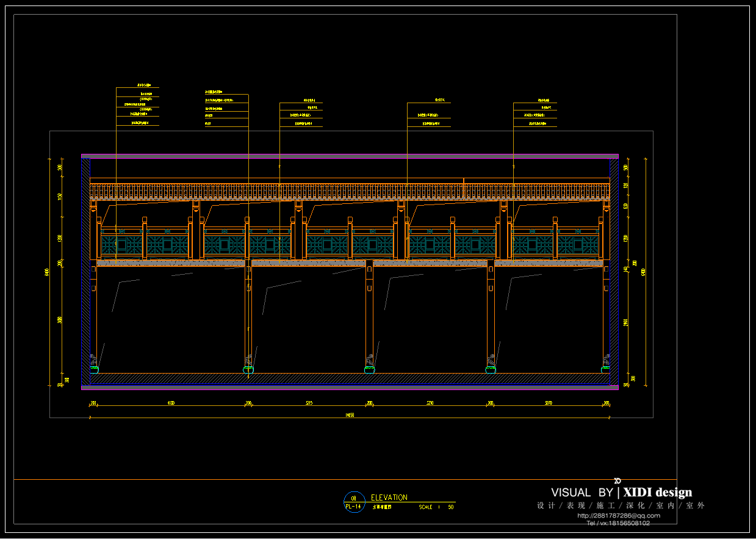Open the 2881787286@qq.com link
Viewport: 756px width, 539px height.
click(x=618, y=516)
